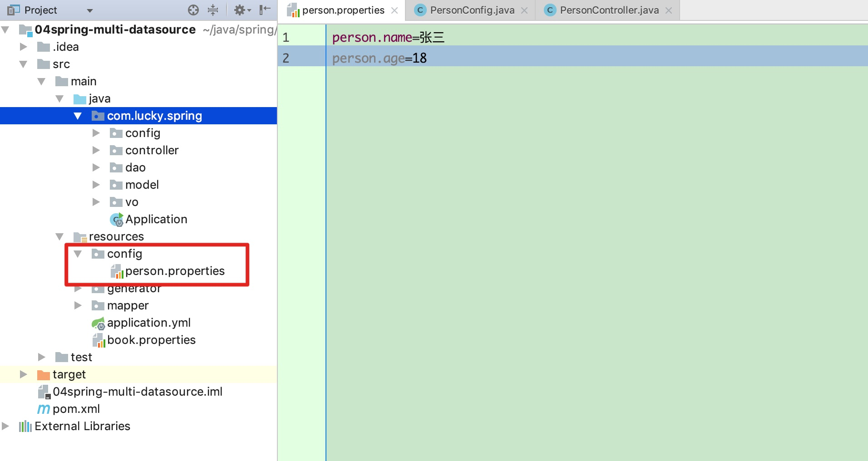Hide the Project tool window icon
The height and width of the screenshot is (461, 868).
click(x=265, y=10)
